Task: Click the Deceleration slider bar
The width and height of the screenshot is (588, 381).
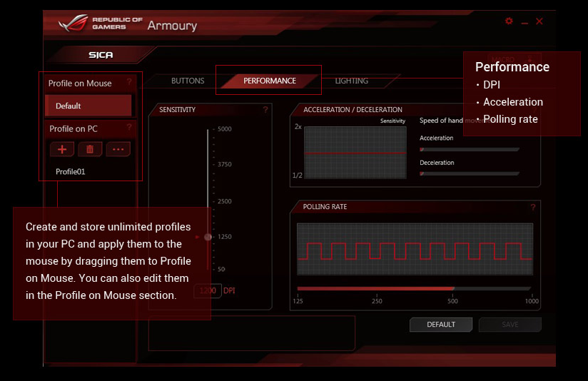Action: 469,174
